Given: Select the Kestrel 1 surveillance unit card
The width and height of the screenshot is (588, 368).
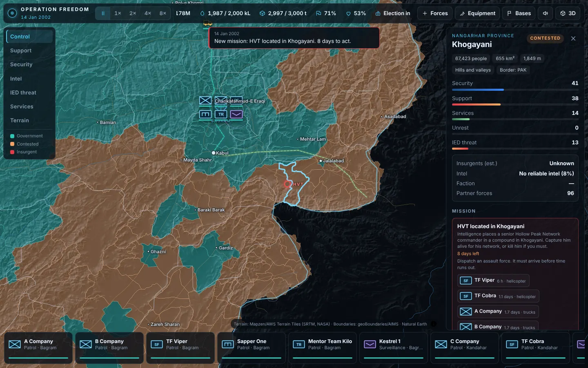Looking at the screenshot, I should click(394, 348).
